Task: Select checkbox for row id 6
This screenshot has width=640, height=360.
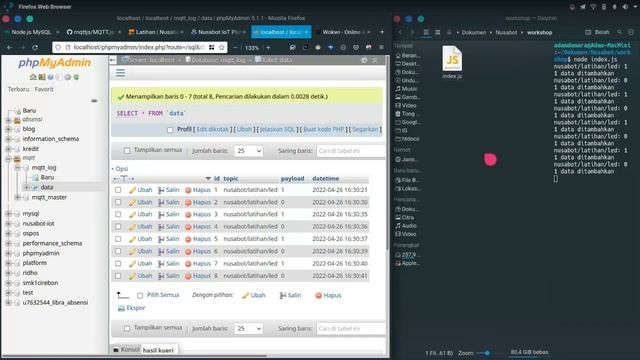Action: (x=118, y=251)
